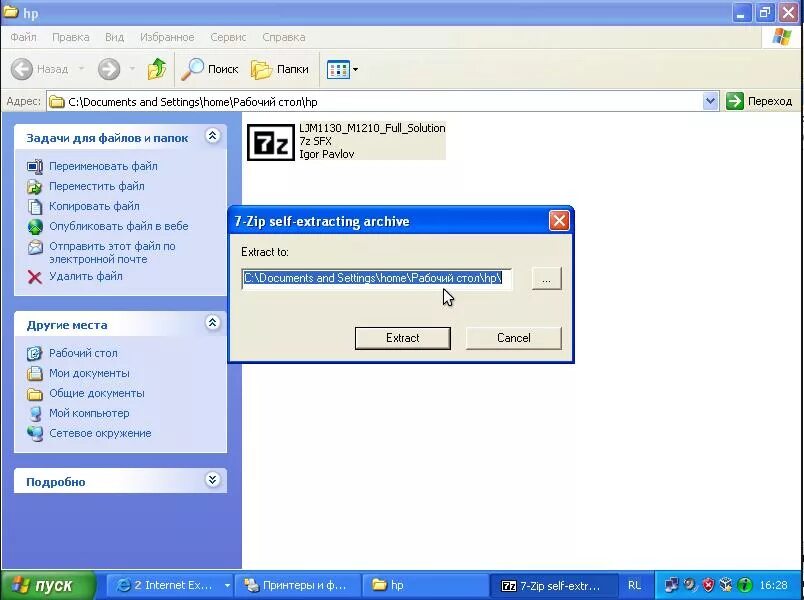This screenshot has height=600, width=804.
Task: Expand the Назад history dropdown arrow
Action: 81,69
